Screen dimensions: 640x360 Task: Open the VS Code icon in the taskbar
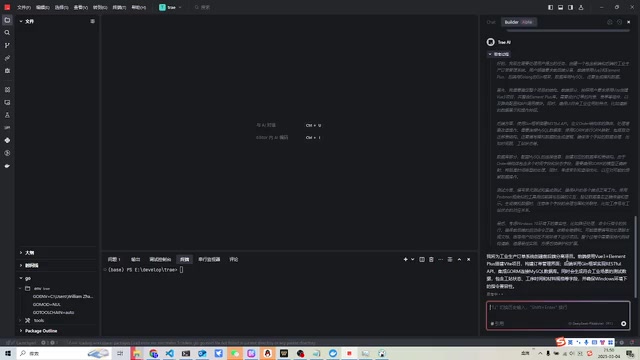pyautogui.click(x=169, y=353)
